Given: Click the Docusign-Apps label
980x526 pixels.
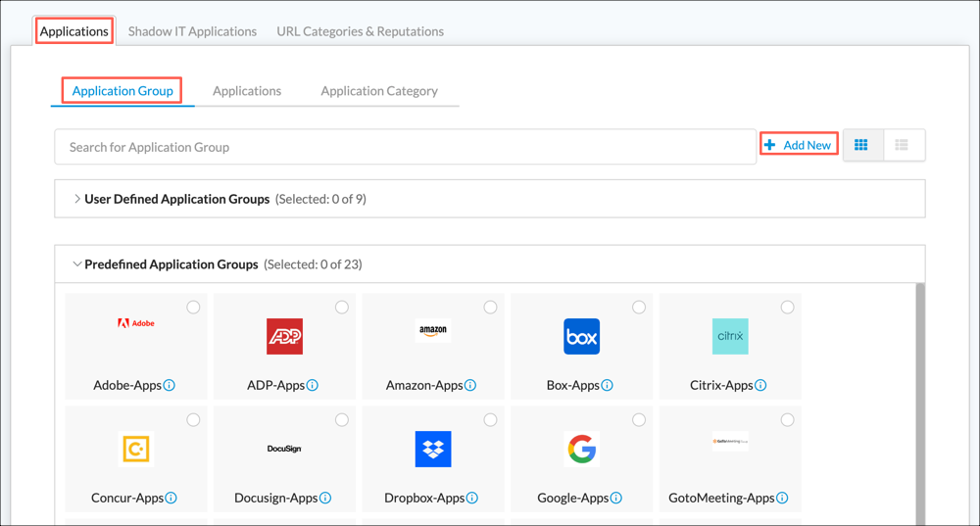Looking at the screenshot, I should coord(276,498).
